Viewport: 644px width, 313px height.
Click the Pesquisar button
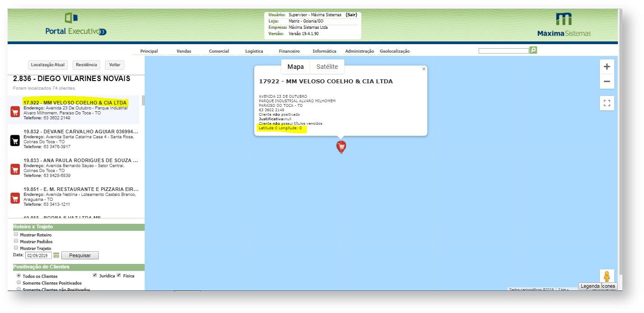[x=80, y=255]
